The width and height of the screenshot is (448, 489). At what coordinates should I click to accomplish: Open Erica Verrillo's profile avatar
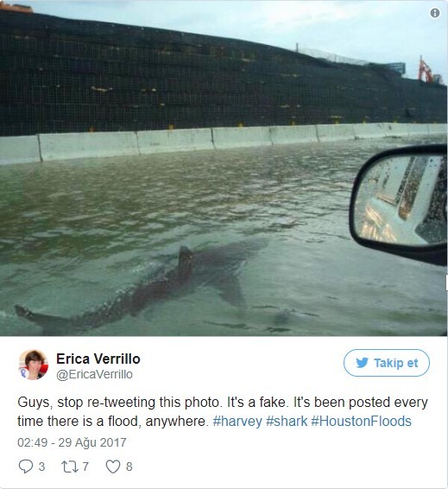click(34, 365)
